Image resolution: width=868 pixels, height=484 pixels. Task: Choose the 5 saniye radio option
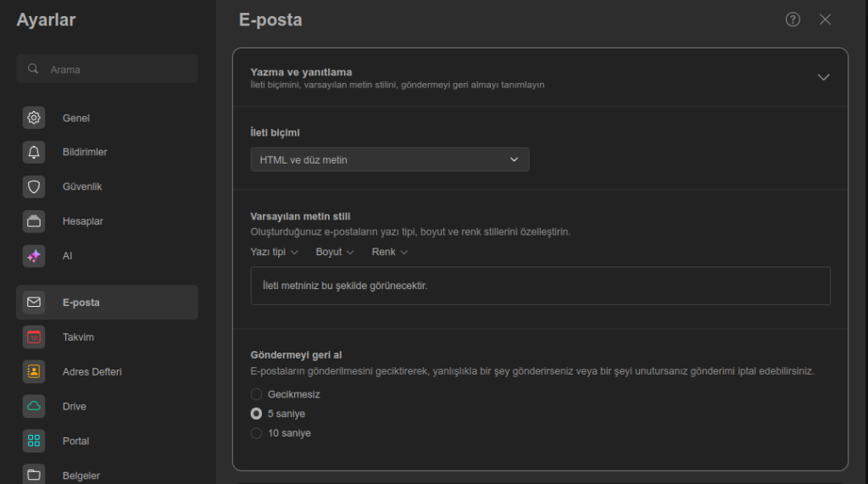point(257,414)
